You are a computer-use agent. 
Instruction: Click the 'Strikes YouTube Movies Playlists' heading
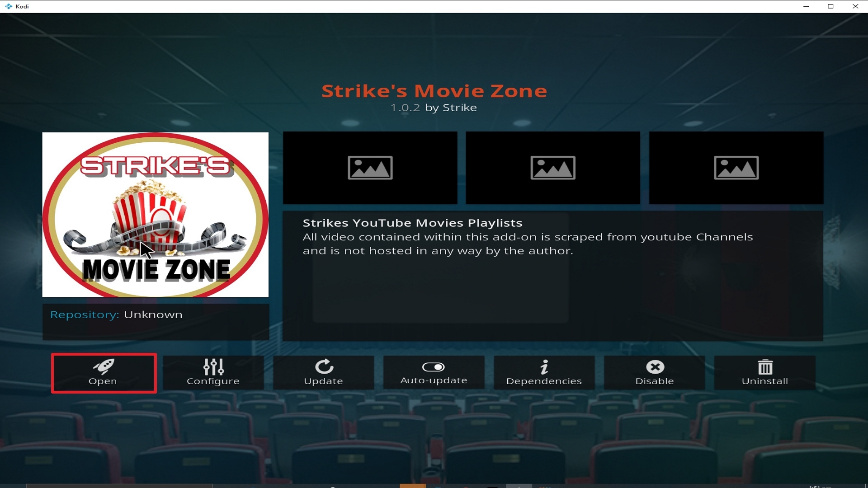pyautogui.click(x=412, y=223)
